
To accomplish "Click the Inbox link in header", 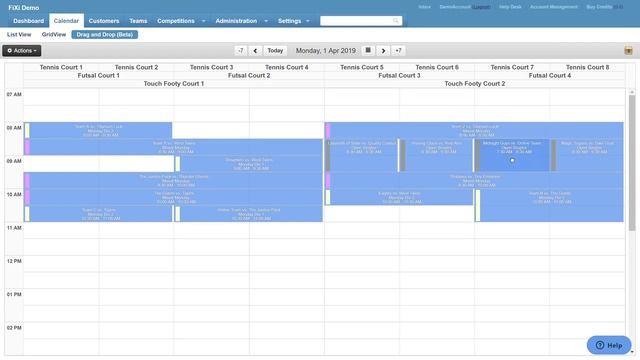I will click(x=424, y=7).
